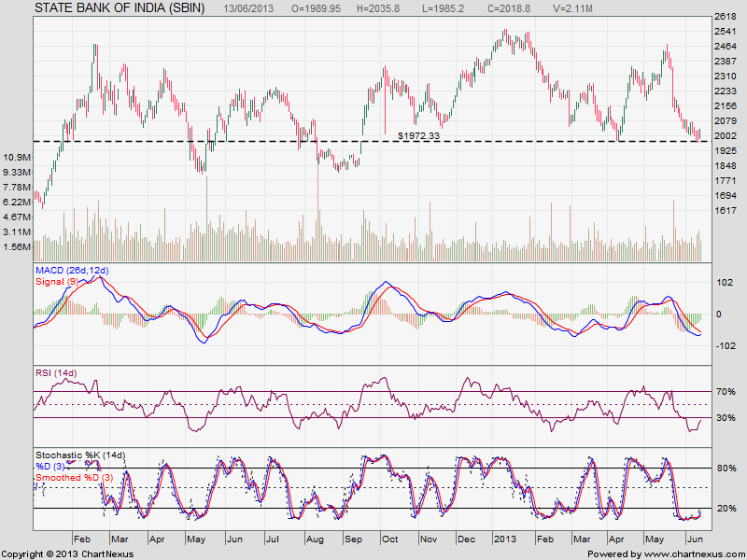This screenshot has width=747, height=560.
Task: Click the 2013 year axis label
Action: pos(504,539)
